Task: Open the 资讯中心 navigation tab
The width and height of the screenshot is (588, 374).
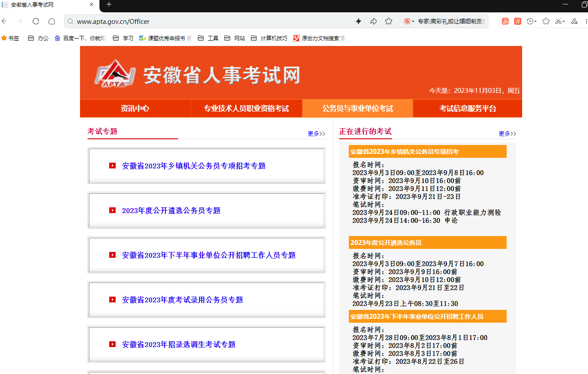Action: 135,108
